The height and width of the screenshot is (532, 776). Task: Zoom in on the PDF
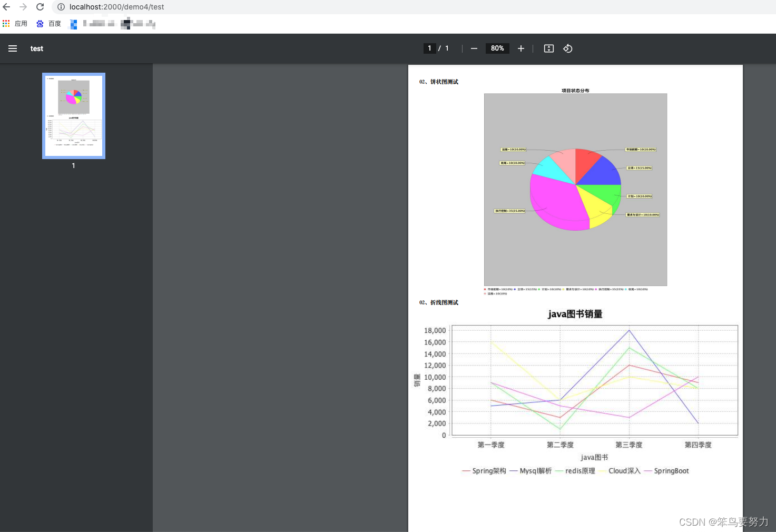pyautogui.click(x=521, y=48)
